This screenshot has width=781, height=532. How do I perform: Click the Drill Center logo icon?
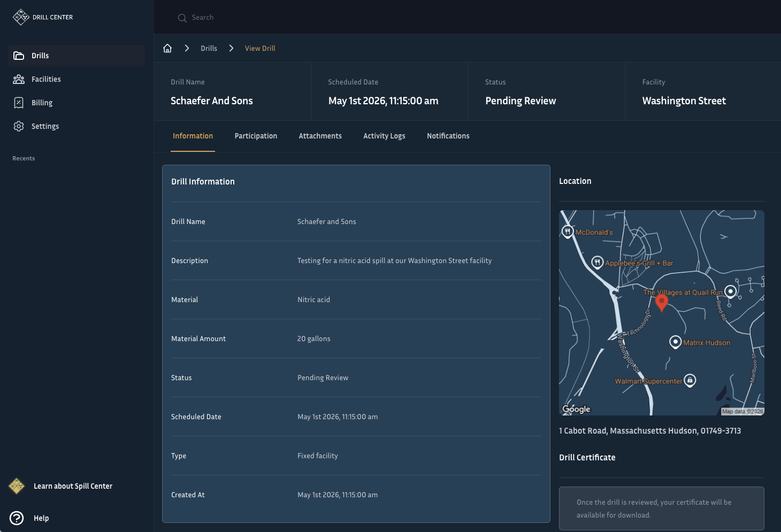[21, 17]
